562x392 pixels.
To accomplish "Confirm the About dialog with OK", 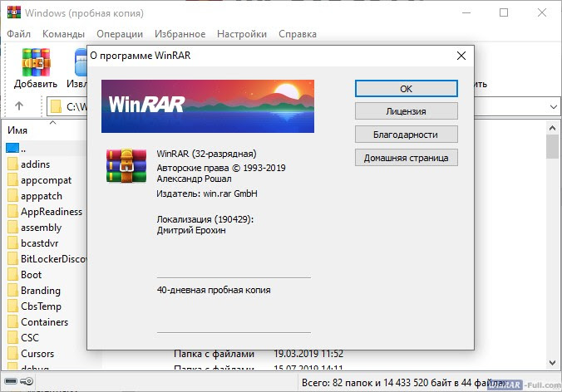I will (407, 88).
